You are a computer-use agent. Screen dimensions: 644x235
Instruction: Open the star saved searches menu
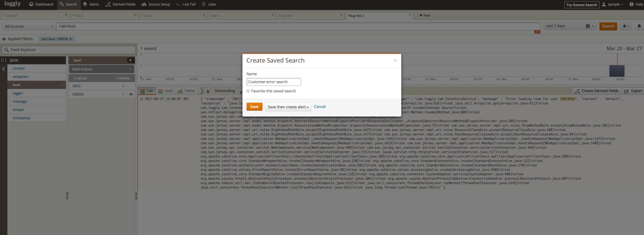[626, 26]
